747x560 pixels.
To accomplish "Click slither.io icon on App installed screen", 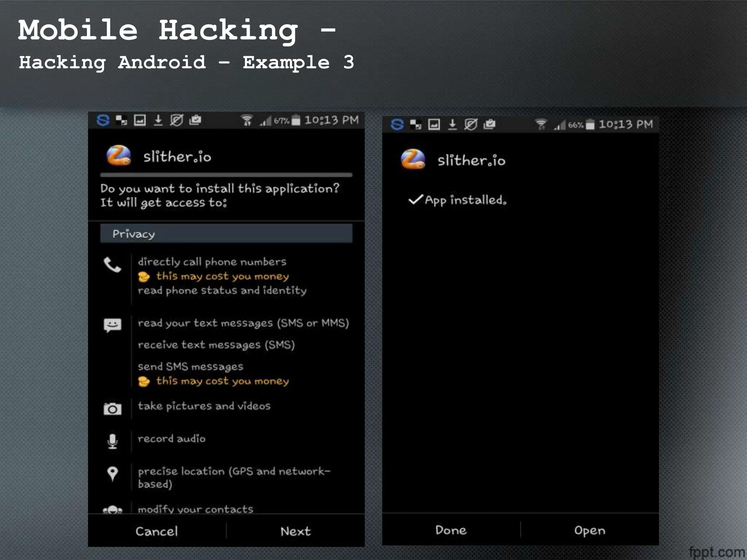I will tap(413, 159).
